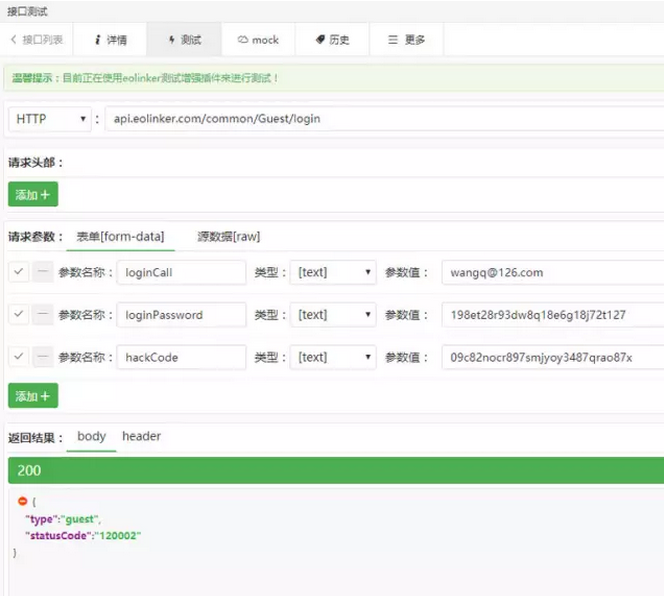Screen dimensions: 664x596
Task: Open the 历史 history tab
Action: (x=332, y=39)
